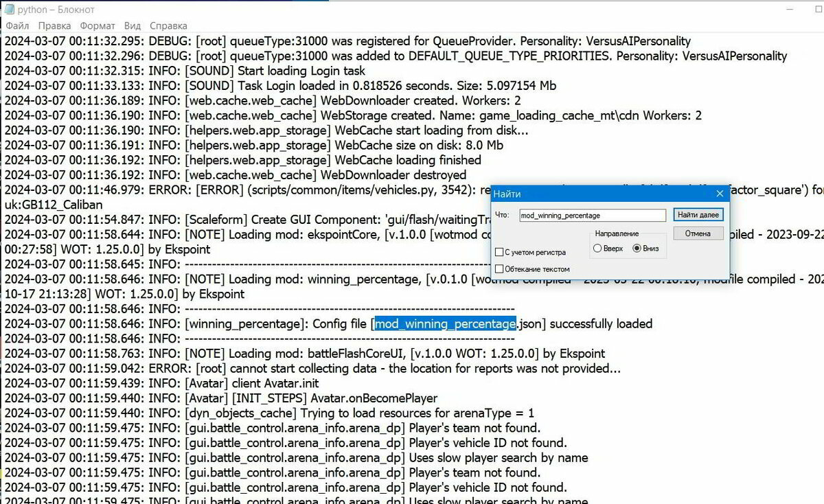Click the 'WebCache size on disk' log line
The image size is (824, 504).
343,146
